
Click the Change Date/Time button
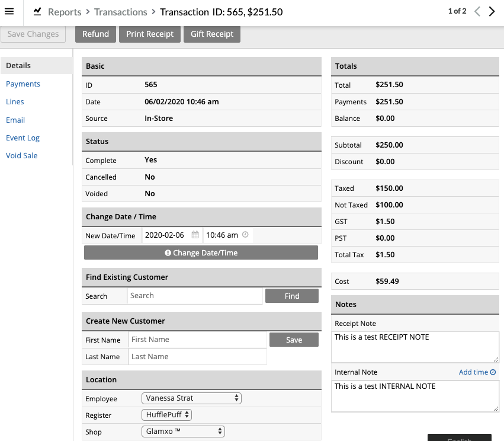click(201, 253)
